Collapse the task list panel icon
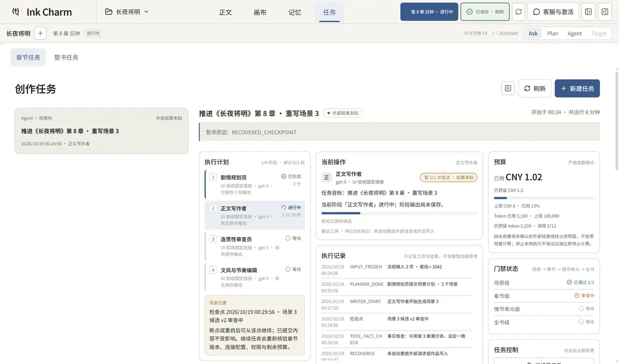619x364 pixels. click(x=508, y=88)
